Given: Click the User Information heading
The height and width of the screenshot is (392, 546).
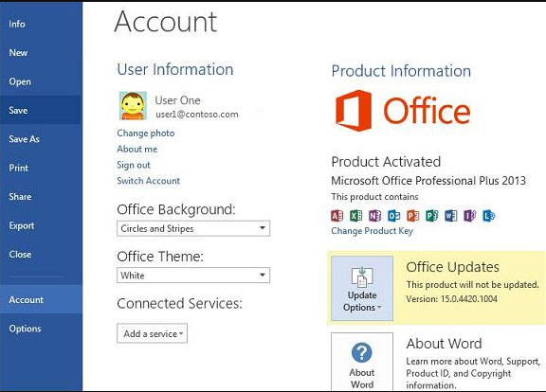Looking at the screenshot, I should point(175,69).
